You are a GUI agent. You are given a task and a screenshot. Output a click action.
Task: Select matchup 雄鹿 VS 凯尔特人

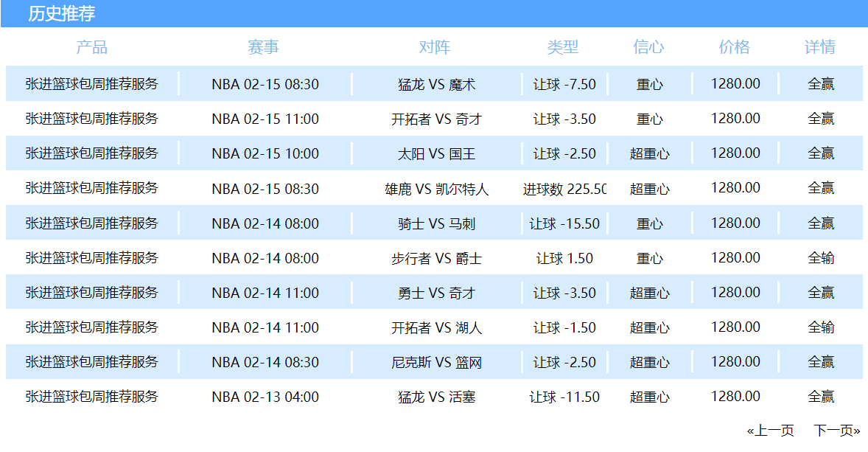(x=437, y=189)
